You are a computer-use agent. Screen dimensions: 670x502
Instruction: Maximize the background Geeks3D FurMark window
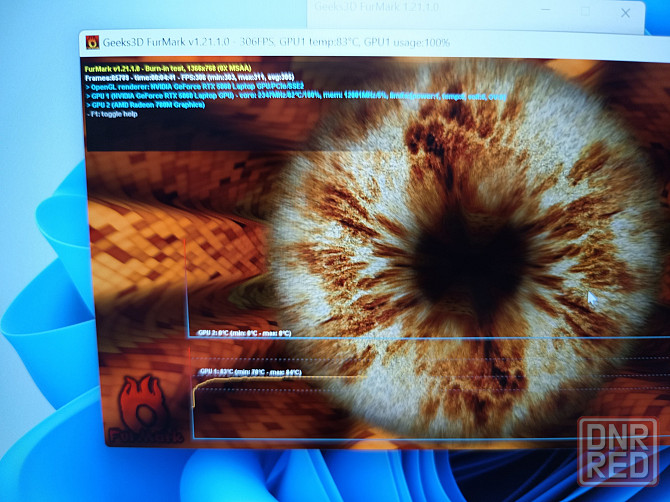(x=585, y=12)
